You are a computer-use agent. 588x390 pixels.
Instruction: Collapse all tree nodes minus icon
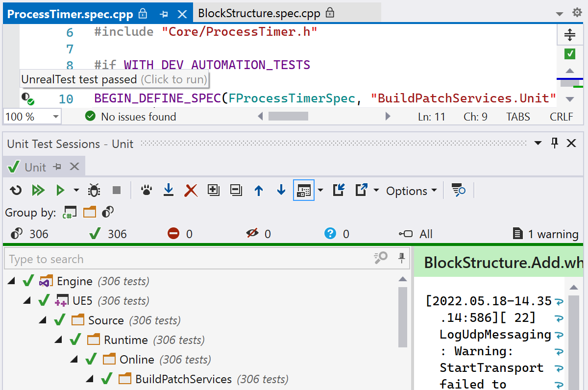click(x=236, y=191)
